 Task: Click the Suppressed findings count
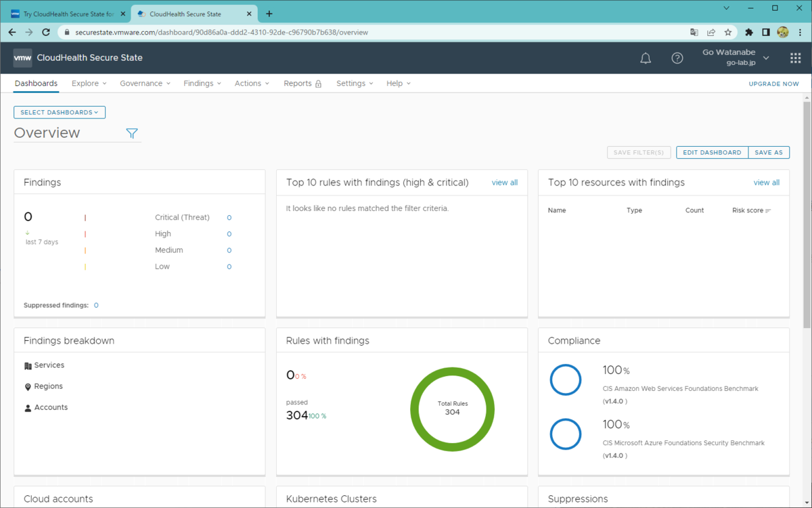pyautogui.click(x=96, y=305)
